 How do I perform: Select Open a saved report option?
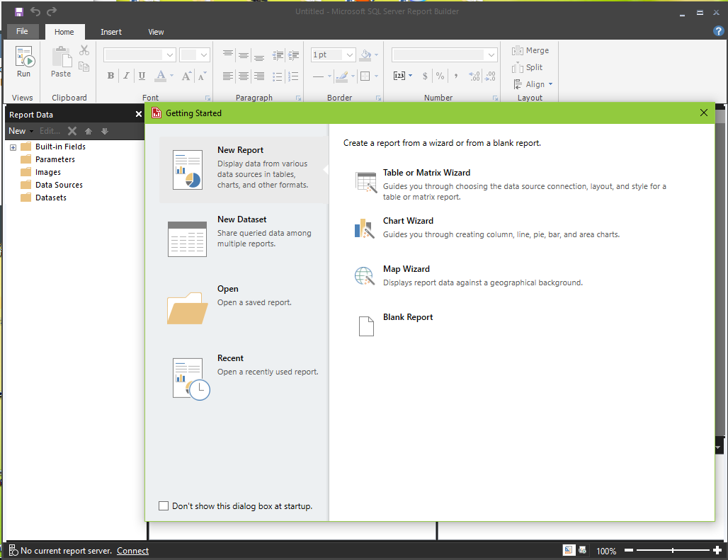244,308
